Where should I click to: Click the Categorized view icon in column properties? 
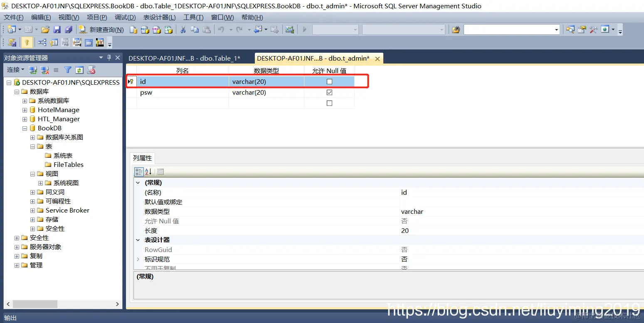(139, 172)
